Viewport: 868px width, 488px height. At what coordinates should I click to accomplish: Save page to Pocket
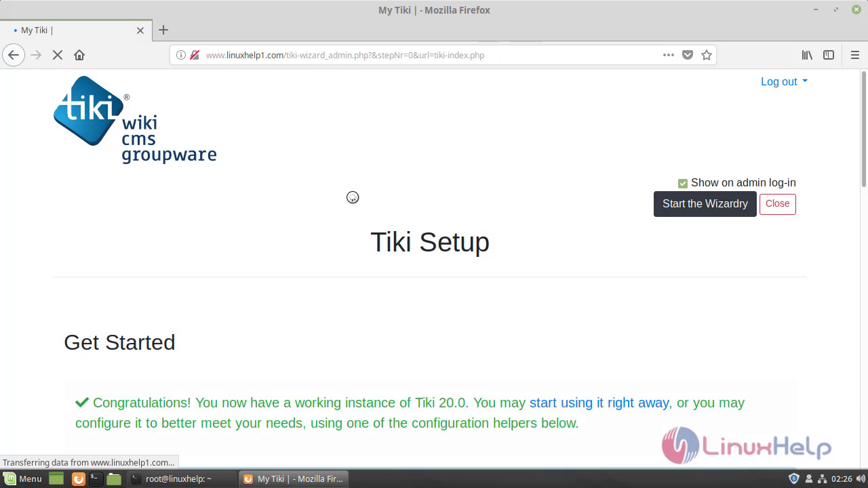coord(688,55)
